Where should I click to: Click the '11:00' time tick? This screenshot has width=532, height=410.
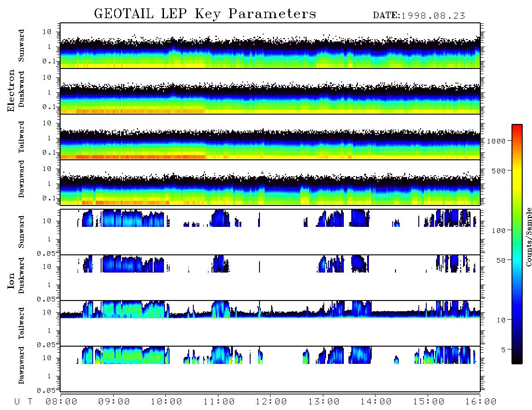(219, 402)
